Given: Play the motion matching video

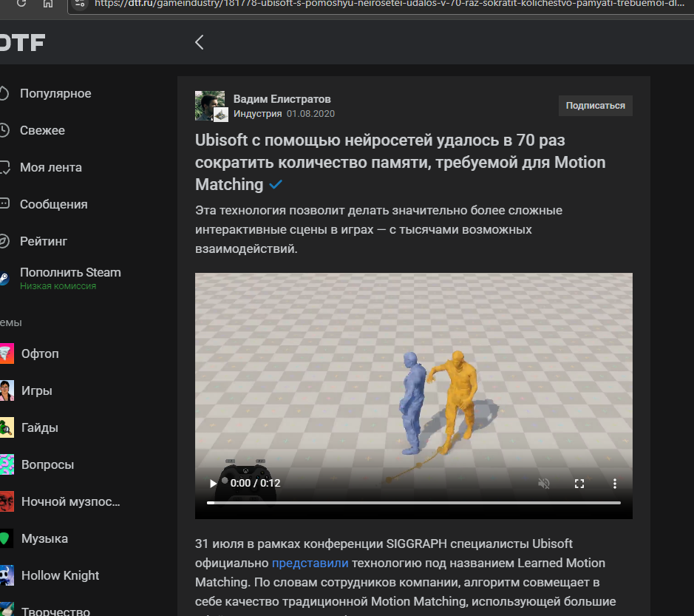Looking at the screenshot, I should point(213,484).
